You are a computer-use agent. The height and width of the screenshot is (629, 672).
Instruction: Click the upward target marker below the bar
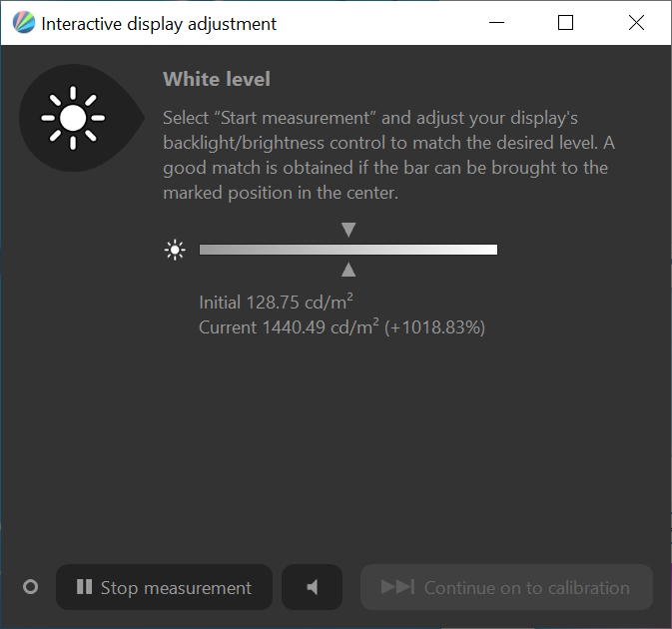[348, 270]
